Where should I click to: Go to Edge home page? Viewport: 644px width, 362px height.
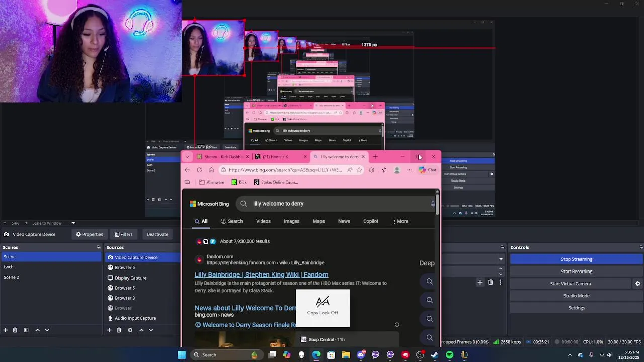point(211,170)
